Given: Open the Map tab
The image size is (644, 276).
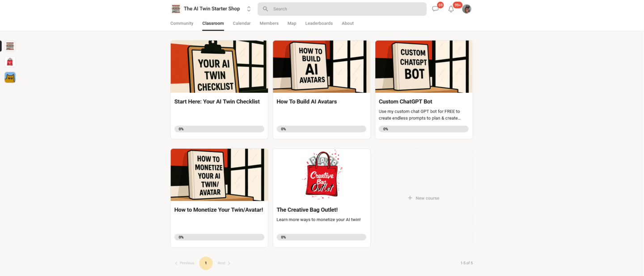Looking at the screenshot, I should 292,23.
